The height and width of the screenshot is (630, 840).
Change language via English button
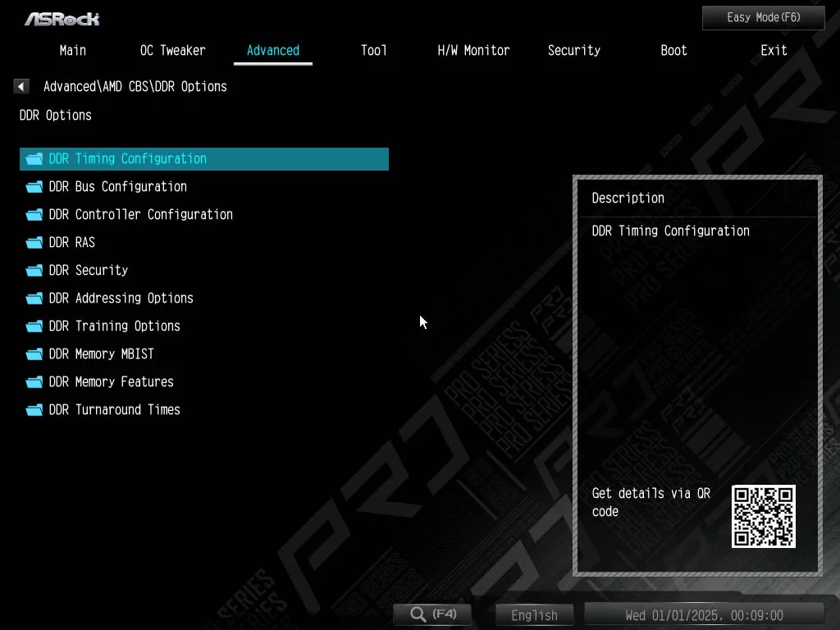[534, 615]
